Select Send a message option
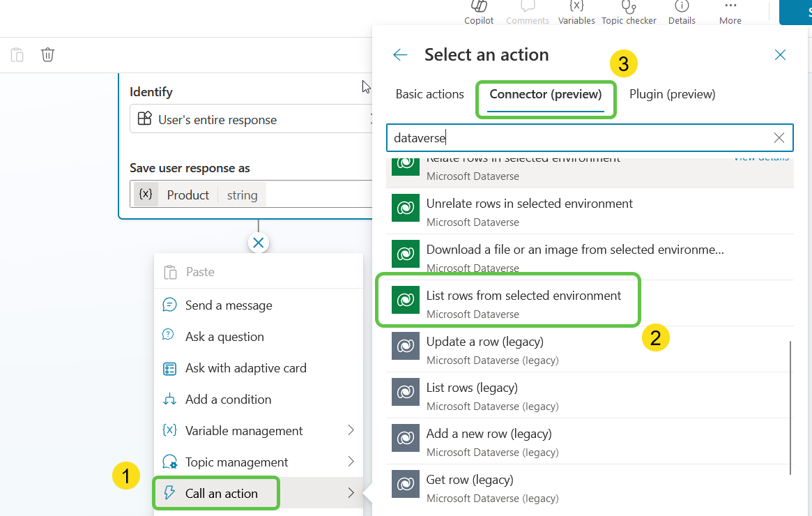Screen dimensions: 812x516 (229, 305)
